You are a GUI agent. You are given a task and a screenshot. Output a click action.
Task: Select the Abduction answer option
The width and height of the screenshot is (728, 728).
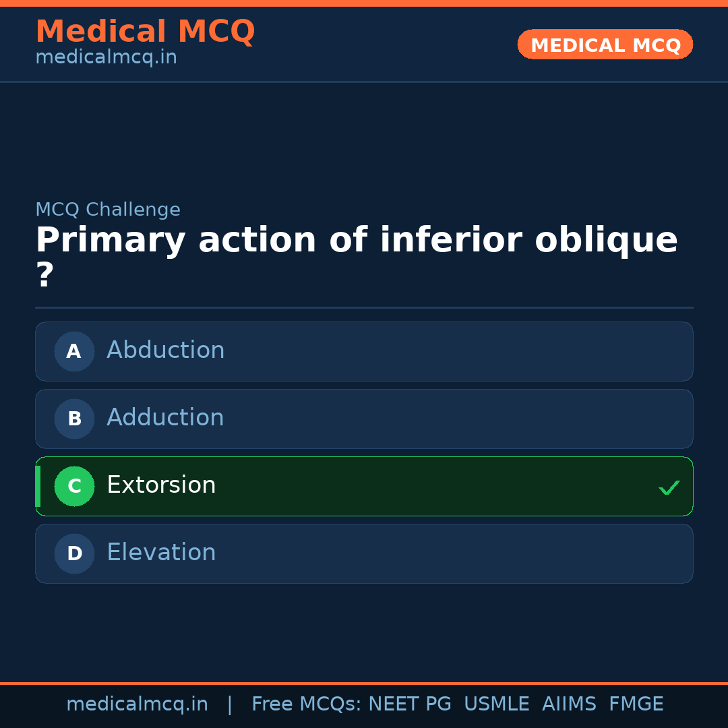coord(364,351)
